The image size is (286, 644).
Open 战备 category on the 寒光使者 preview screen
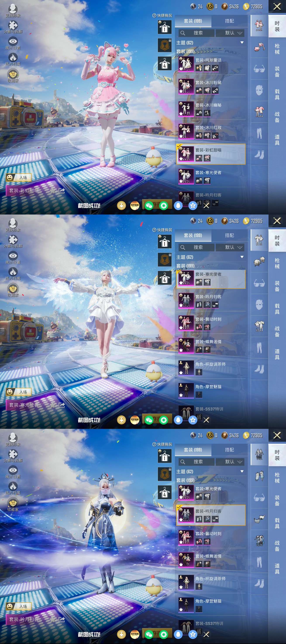pyautogui.click(x=277, y=331)
